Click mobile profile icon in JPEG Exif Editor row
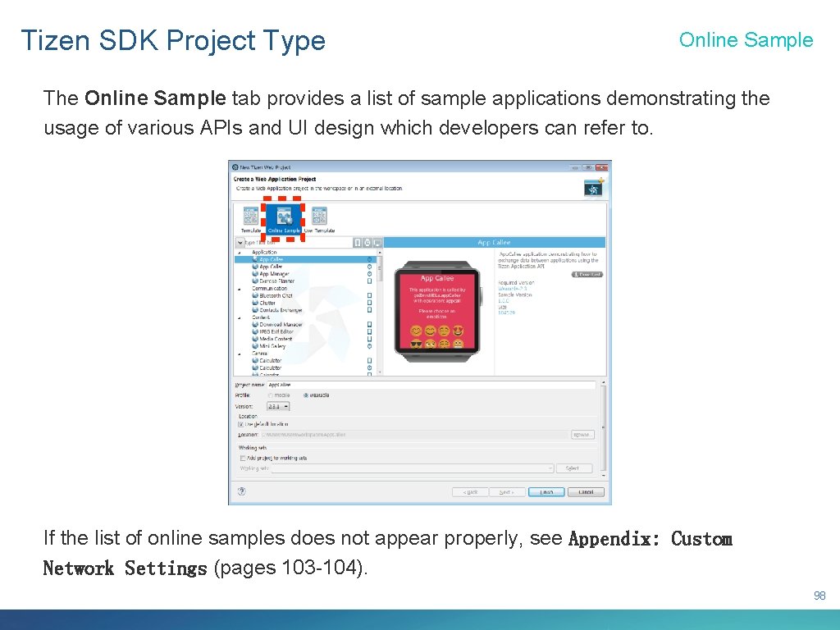The height and width of the screenshot is (630, 840). tap(370, 331)
